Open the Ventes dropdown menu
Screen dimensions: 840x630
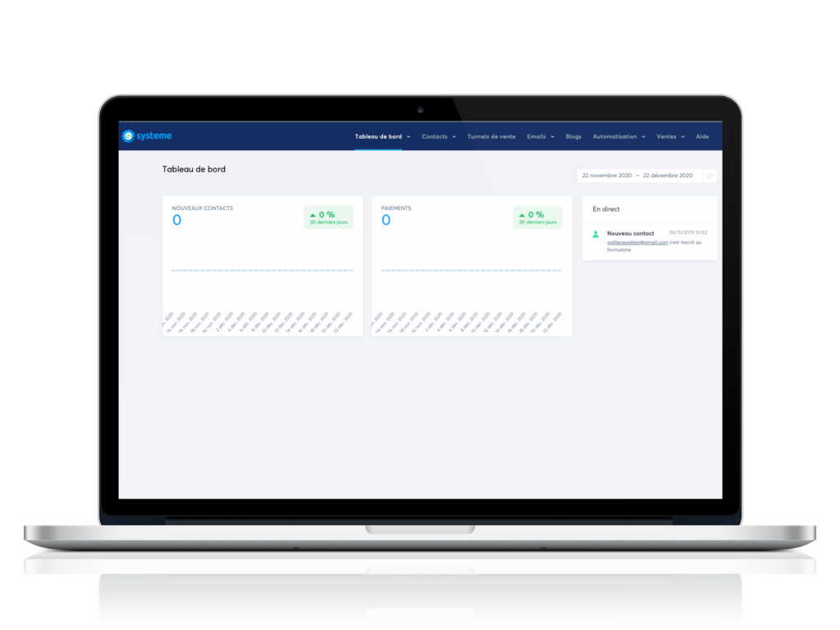click(670, 137)
